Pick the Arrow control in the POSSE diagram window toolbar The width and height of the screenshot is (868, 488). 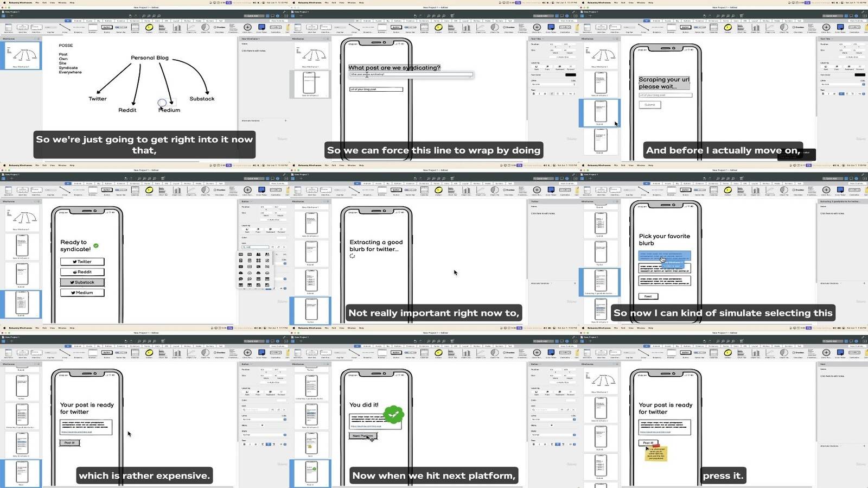(x=65, y=28)
